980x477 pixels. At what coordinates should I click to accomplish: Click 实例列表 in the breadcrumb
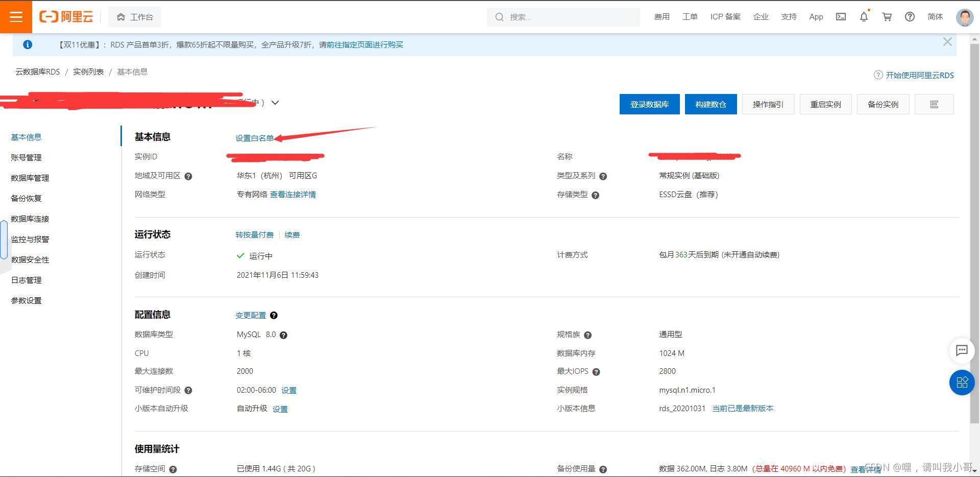pos(88,72)
